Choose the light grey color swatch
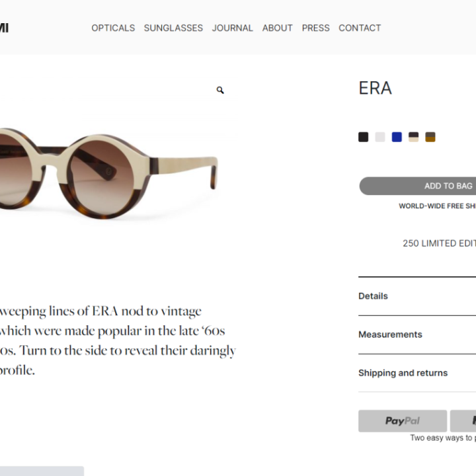Screen dimensions: 476x476 [x=380, y=137]
